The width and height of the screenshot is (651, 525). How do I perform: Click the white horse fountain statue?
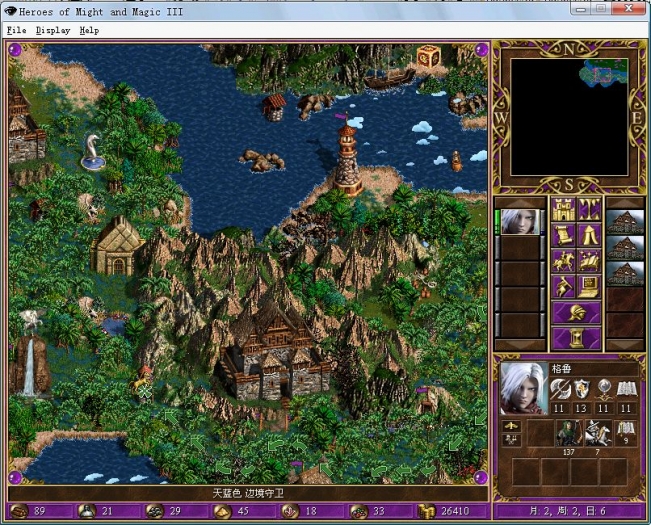pyautogui.click(x=93, y=152)
